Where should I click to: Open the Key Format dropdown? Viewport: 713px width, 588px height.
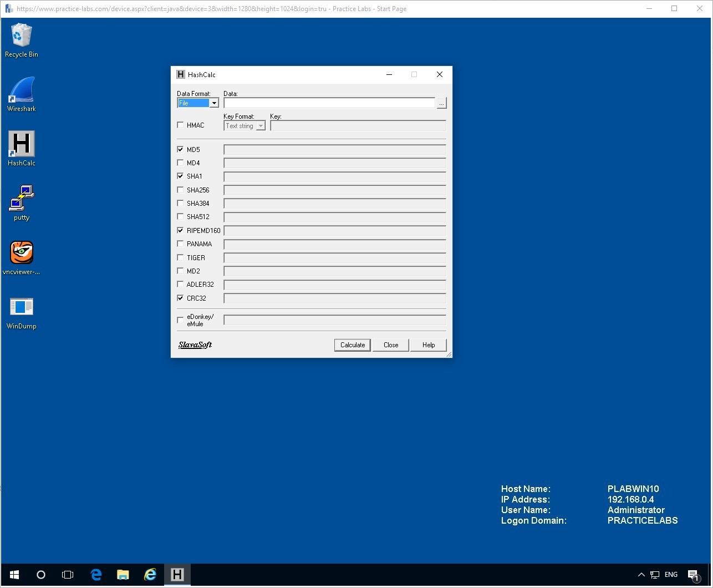point(261,125)
